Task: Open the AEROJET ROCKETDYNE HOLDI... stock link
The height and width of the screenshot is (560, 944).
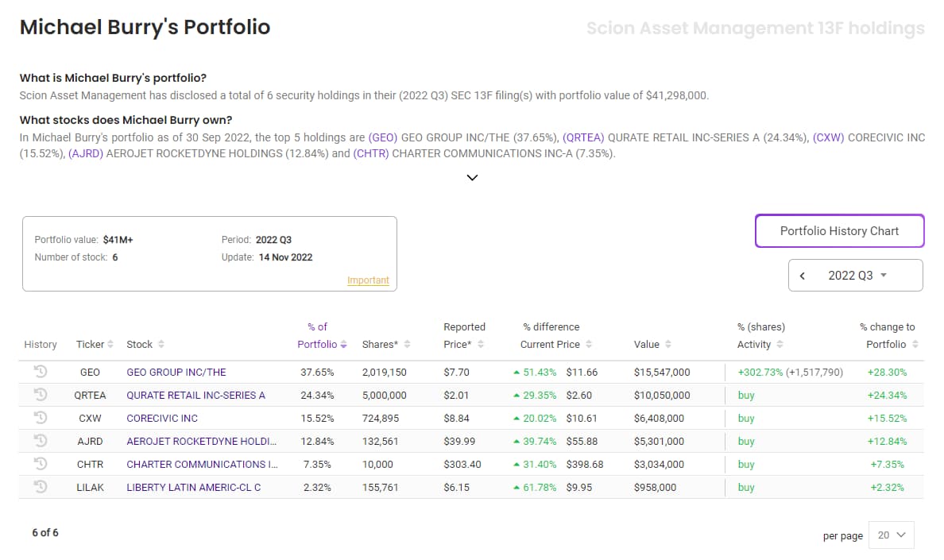Action: tap(202, 441)
